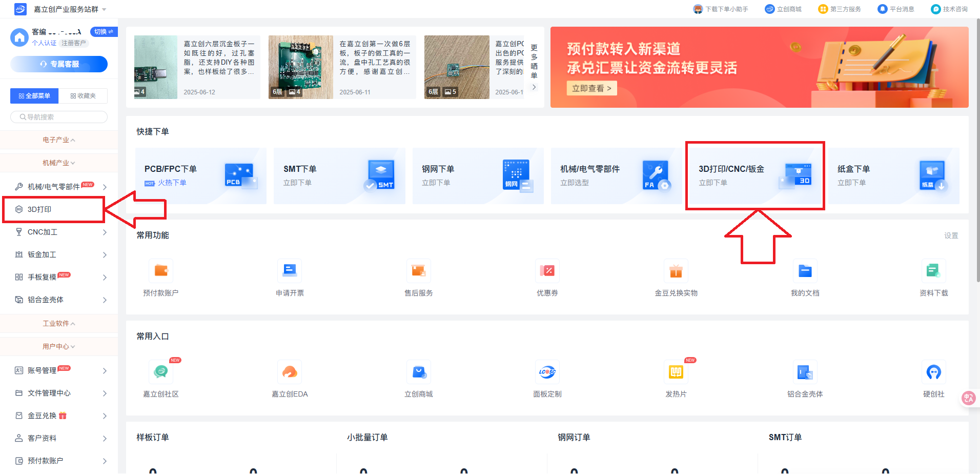
Task: Expand the 用户中心 sidebar section
Action: click(x=59, y=347)
